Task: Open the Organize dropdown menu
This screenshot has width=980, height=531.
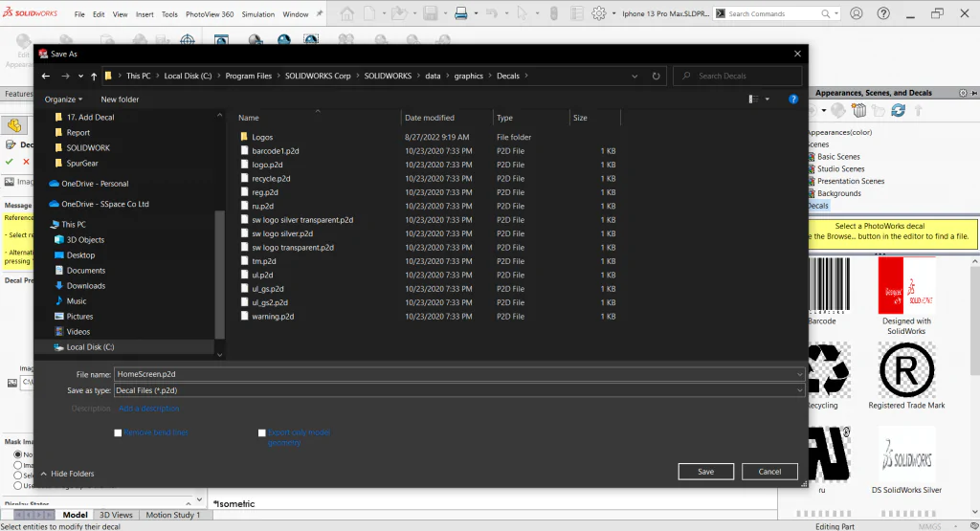Action: coord(63,100)
